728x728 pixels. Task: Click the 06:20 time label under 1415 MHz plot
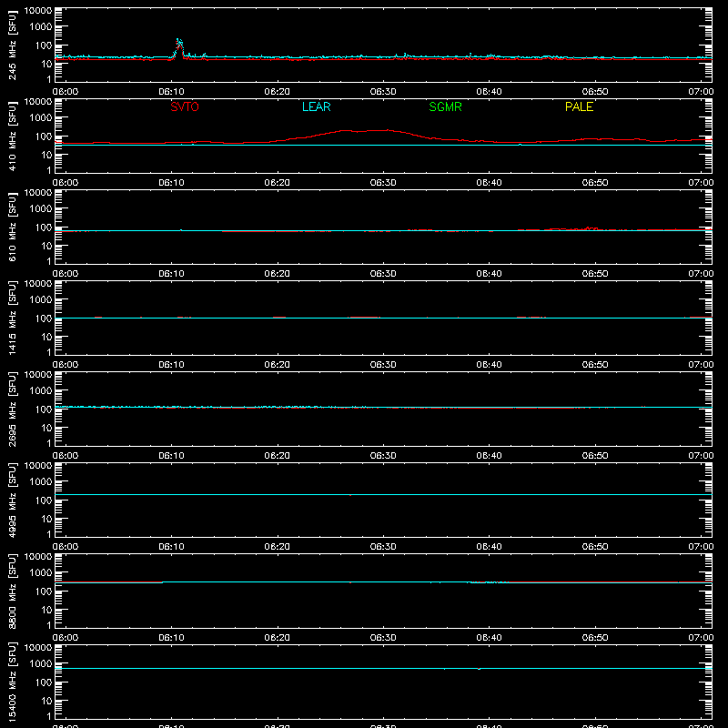[278, 365]
